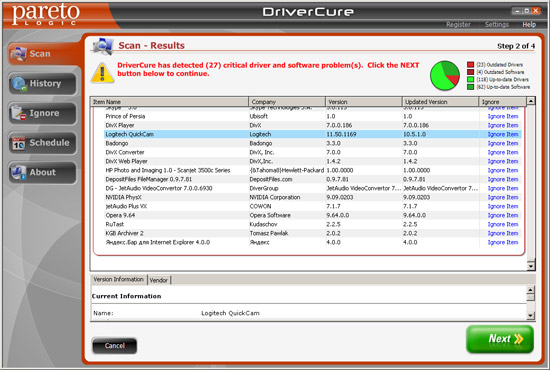
Task: Click Ignore Item for HP Photo and Imaging
Action: [x=503, y=170]
